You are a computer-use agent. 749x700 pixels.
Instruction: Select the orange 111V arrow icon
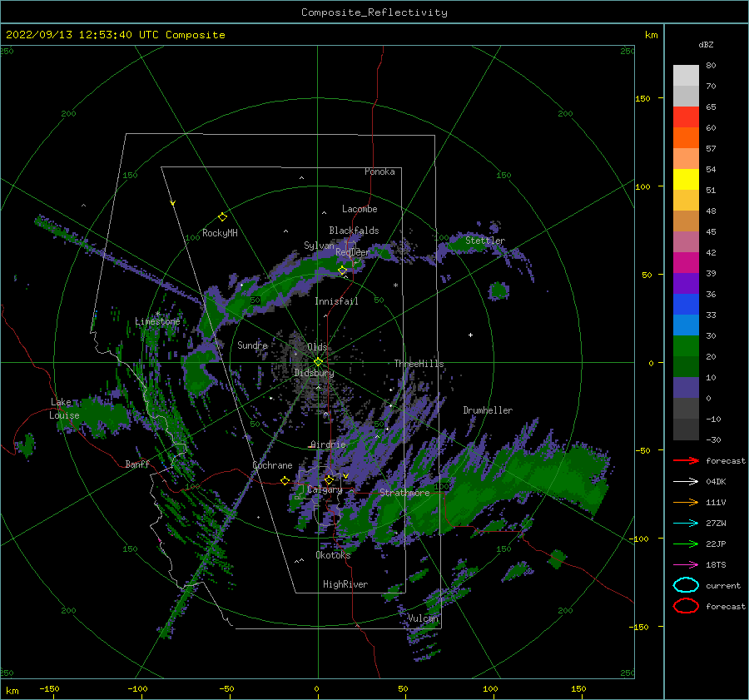coord(686,502)
